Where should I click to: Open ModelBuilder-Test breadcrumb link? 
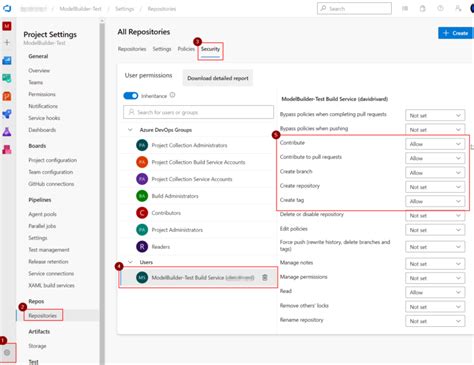[x=80, y=9]
